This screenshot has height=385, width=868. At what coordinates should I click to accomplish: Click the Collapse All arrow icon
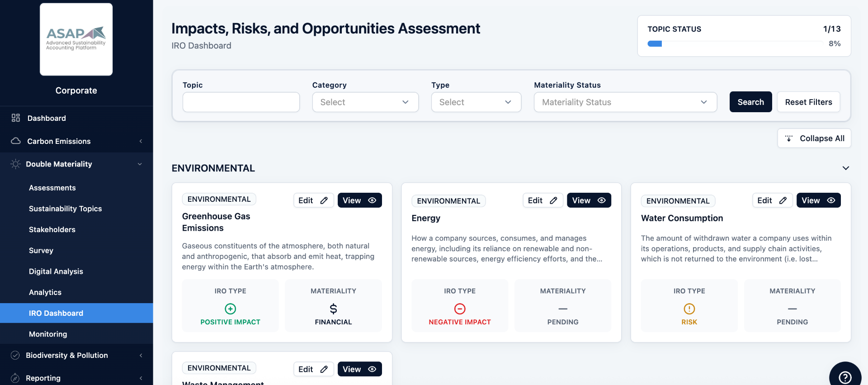point(789,138)
